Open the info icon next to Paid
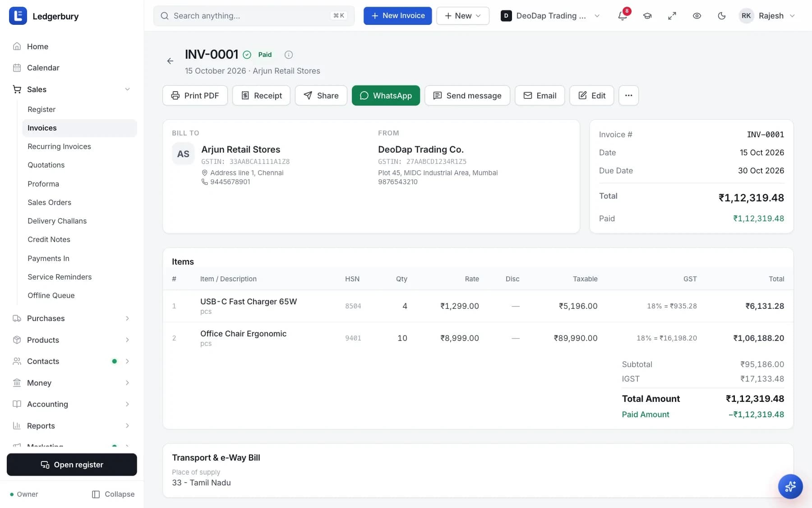This screenshot has width=812, height=508. click(289, 55)
